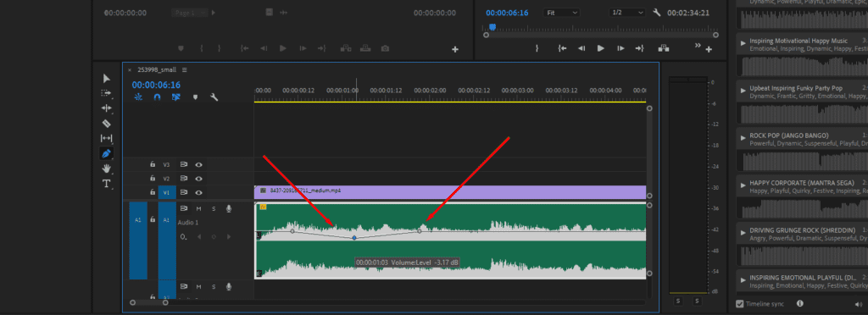
Task: Export frame camera icon in Source Monitor
Action: pos(385,48)
